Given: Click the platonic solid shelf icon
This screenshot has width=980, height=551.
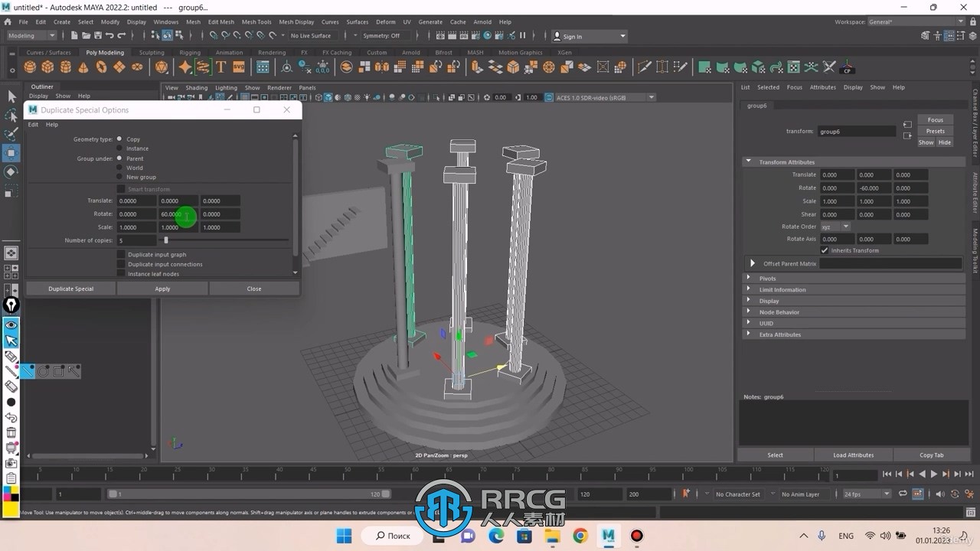Looking at the screenshot, I should point(161,67).
